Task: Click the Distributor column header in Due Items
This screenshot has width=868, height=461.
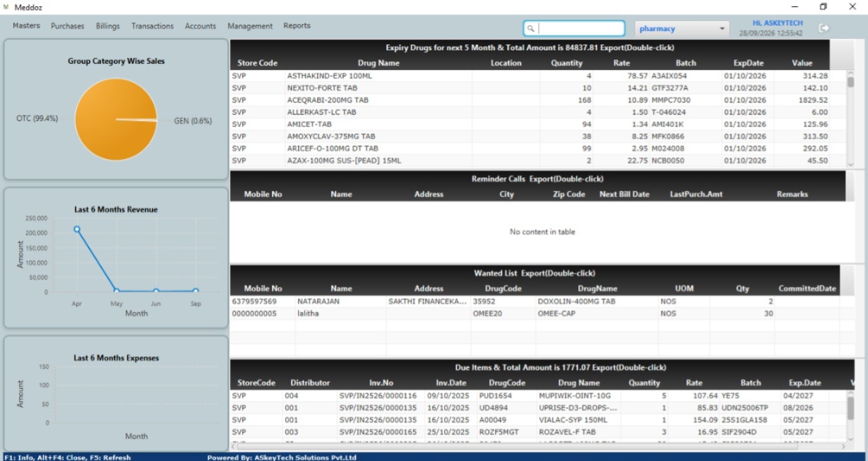Action: click(310, 383)
